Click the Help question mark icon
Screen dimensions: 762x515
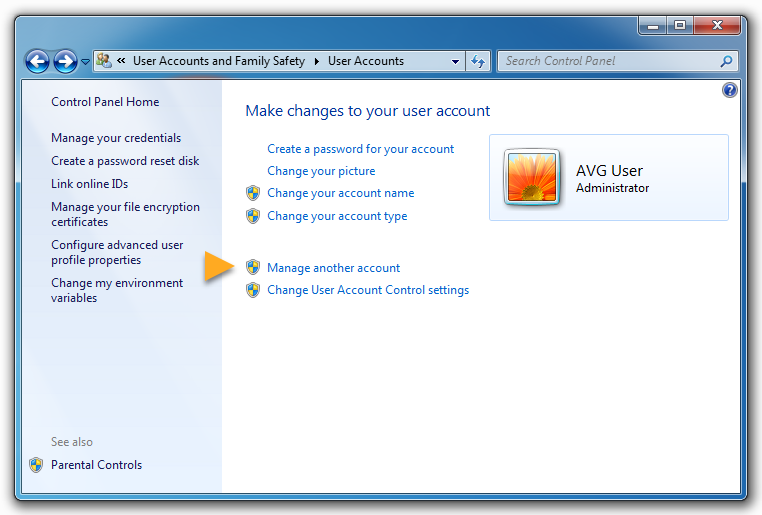click(x=729, y=90)
